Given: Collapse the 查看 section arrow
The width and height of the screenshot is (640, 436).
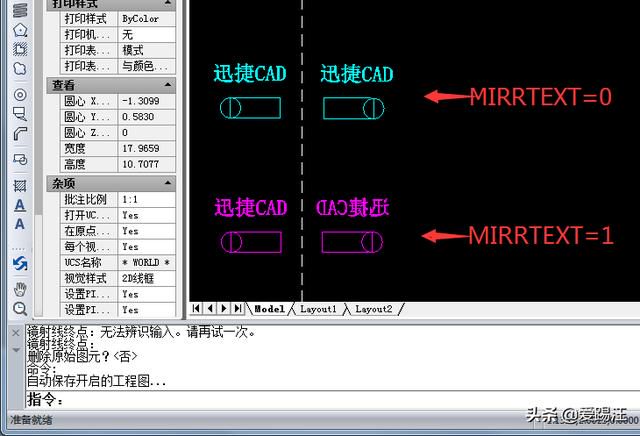Looking at the screenshot, I should pos(168,85).
